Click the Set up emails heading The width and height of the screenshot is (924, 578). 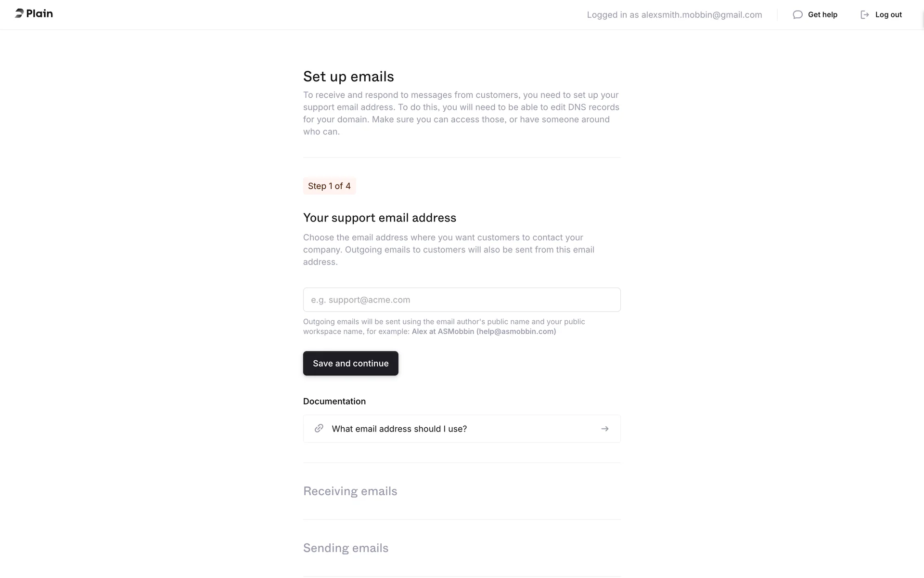coord(348,77)
